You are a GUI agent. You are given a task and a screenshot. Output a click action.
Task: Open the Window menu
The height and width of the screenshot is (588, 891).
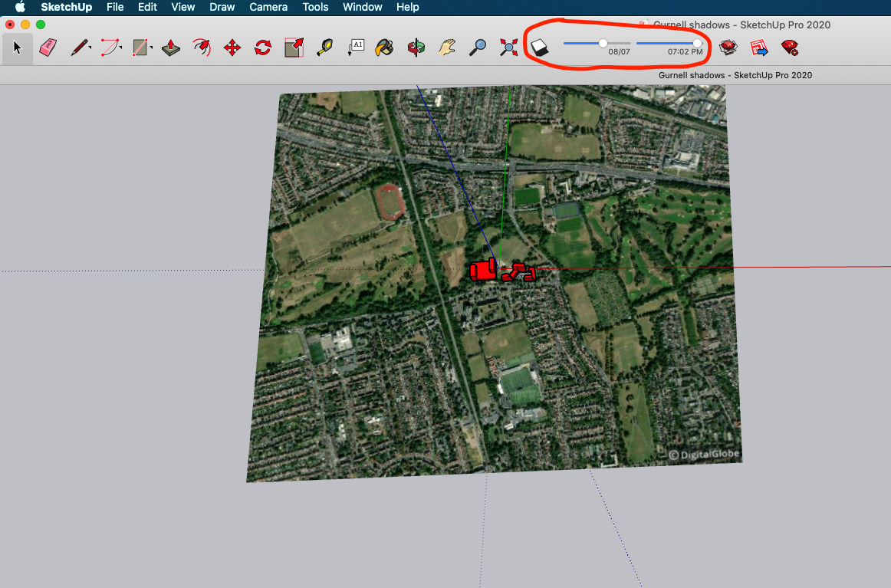point(363,8)
